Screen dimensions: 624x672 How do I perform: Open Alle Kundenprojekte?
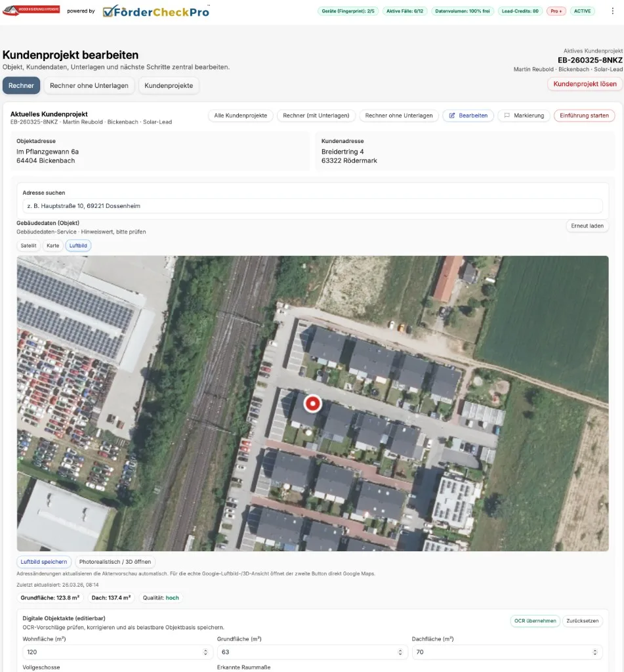click(240, 115)
